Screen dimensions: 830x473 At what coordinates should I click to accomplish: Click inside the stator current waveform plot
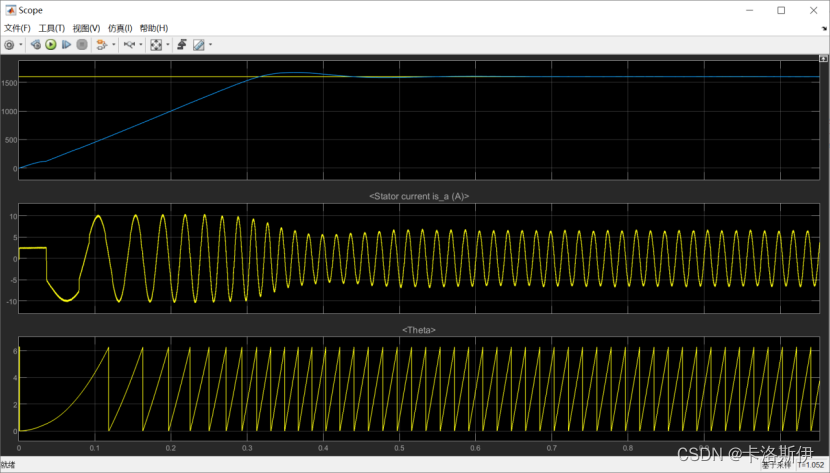[x=419, y=258]
